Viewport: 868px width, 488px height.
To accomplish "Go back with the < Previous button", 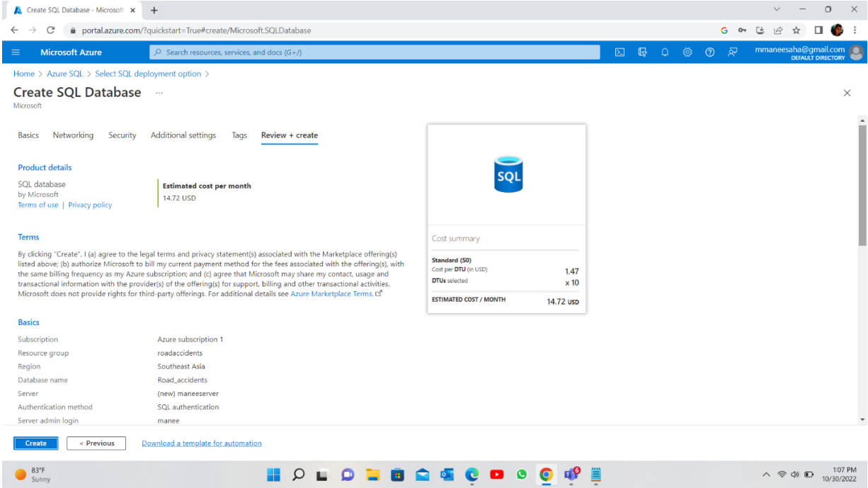I will point(96,443).
